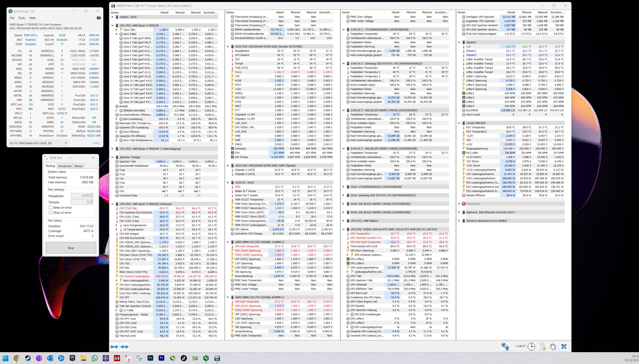
Task: Close sensors with the blue X icon
Action: point(564,347)
